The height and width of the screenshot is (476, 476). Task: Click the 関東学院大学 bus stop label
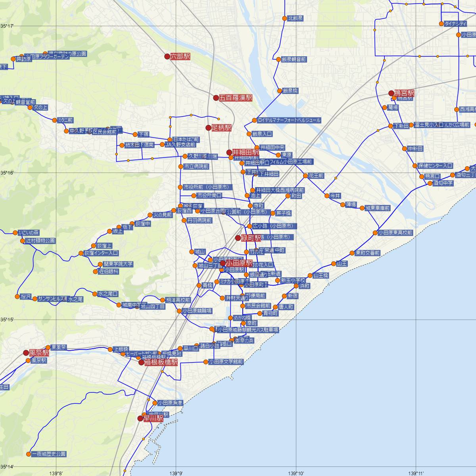118,264
